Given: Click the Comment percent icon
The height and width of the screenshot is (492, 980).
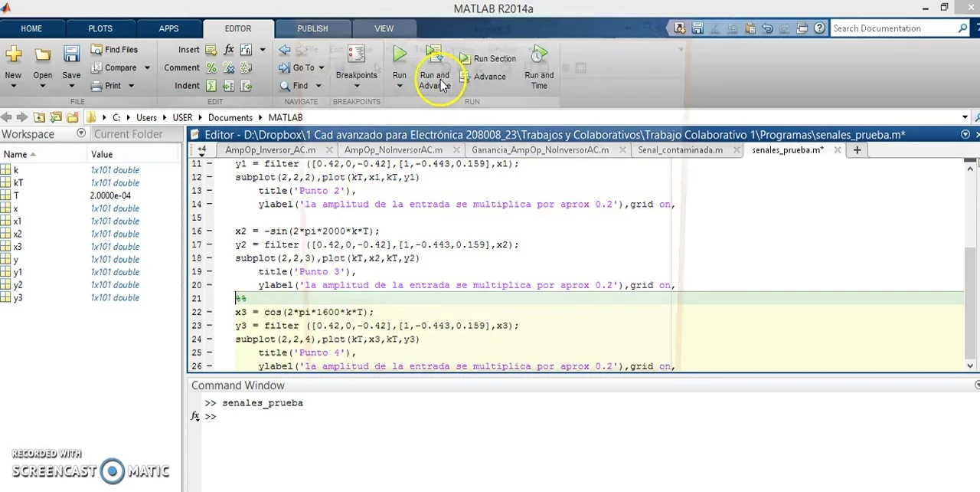Looking at the screenshot, I should pyautogui.click(x=211, y=67).
